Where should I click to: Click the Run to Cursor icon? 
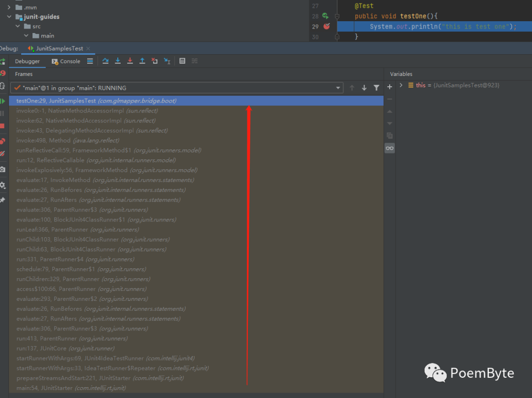[167, 61]
